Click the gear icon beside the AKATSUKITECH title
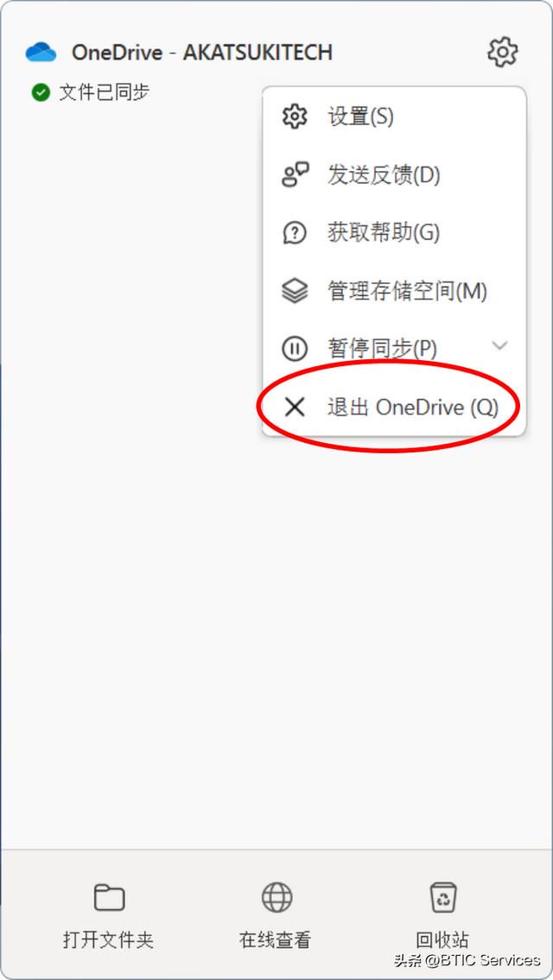Image resolution: width=553 pixels, height=980 pixels. [x=502, y=52]
